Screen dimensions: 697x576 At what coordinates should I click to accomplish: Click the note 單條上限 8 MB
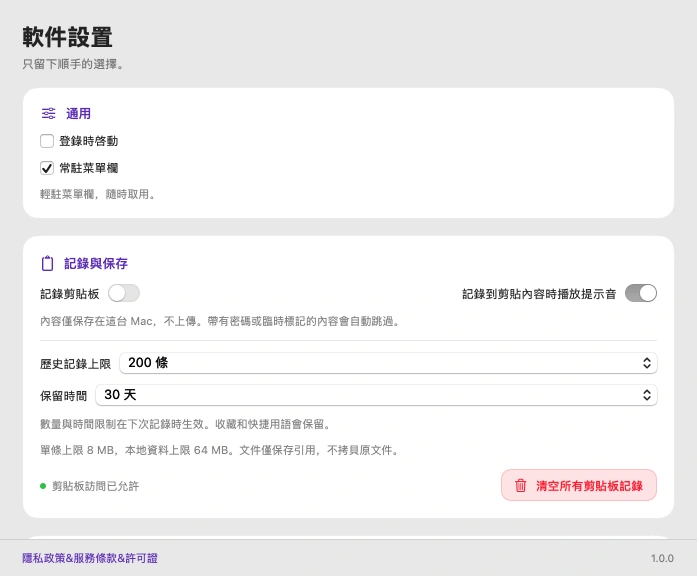pos(219,450)
